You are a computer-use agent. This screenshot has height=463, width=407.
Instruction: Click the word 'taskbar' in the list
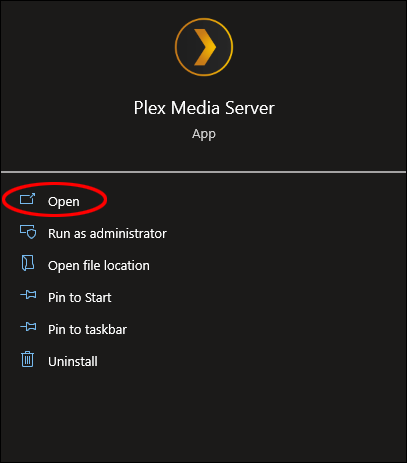[104, 329]
